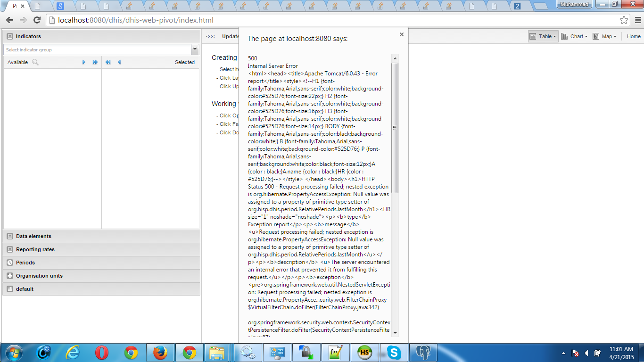Click the double right arrow to select all

tap(95, 62)
